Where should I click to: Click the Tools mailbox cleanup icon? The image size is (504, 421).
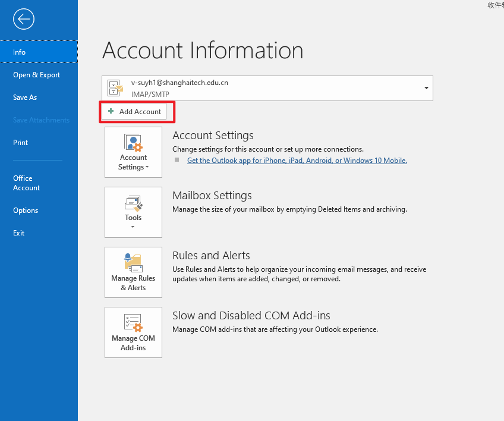[x=133, y=203]
